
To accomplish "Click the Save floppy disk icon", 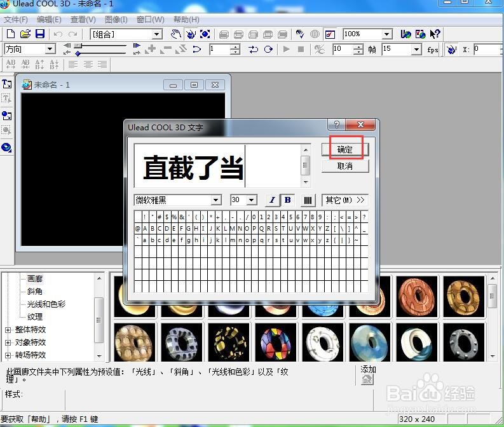I will pyautogui.click(x=40, y=34).
